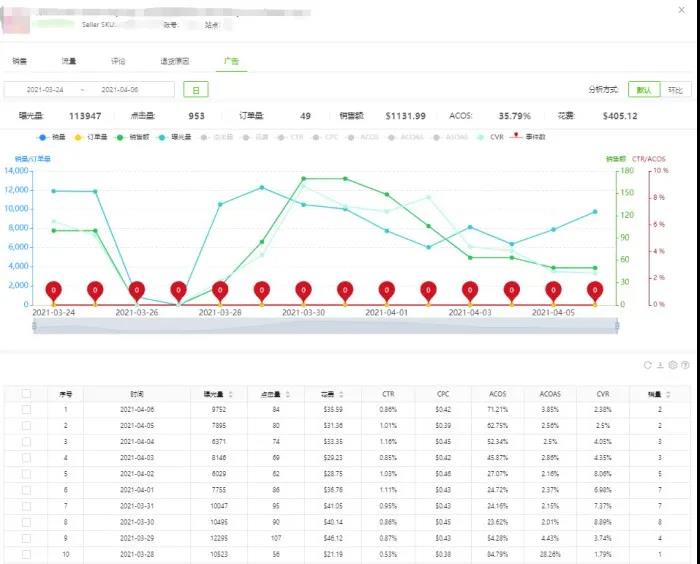Click the help question mark icon

(x=685, y=365)
